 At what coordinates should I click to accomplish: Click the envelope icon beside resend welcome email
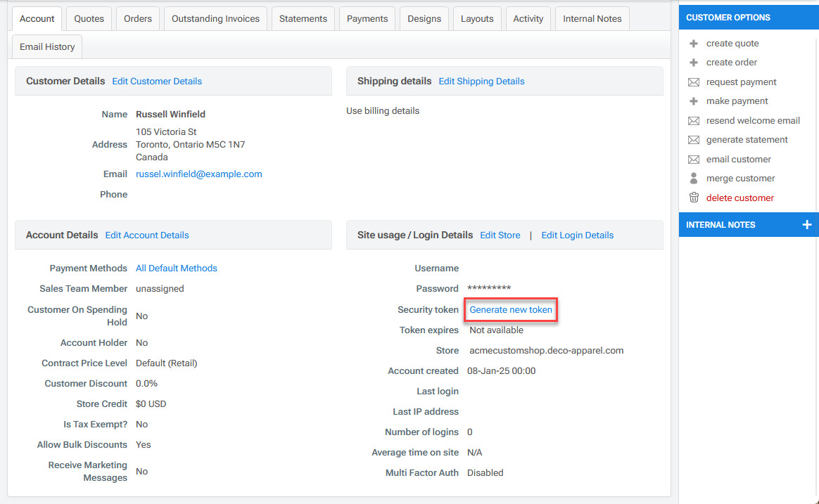tap(694, 121)
